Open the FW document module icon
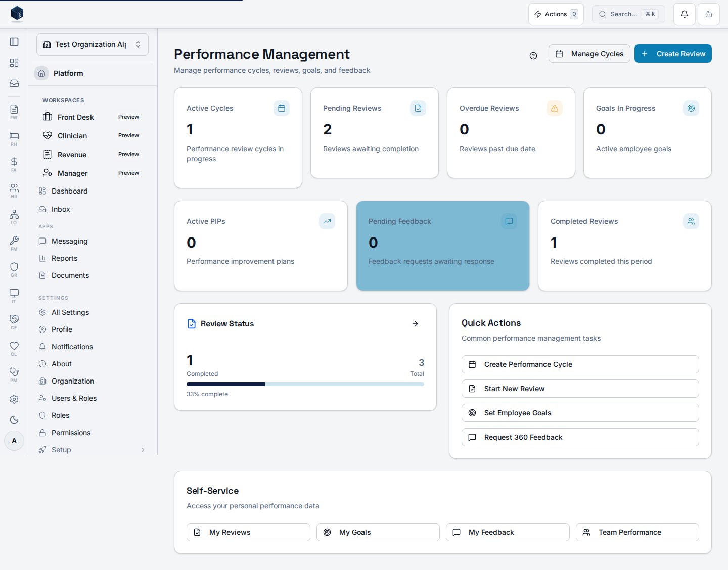Image resolution: width=728 pixels, height=570 pixels. tap(14, 112)
